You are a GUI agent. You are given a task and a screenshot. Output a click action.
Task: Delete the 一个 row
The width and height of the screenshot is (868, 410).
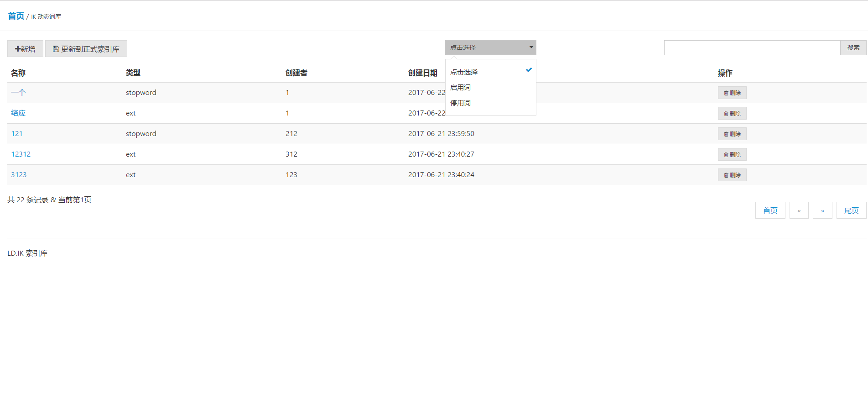(732, 93)
